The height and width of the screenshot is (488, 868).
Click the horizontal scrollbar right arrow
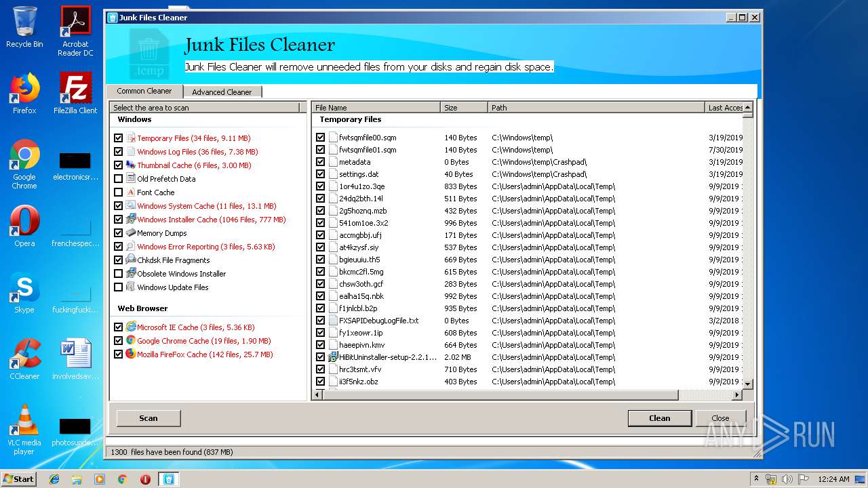click(x=737, y=395)
